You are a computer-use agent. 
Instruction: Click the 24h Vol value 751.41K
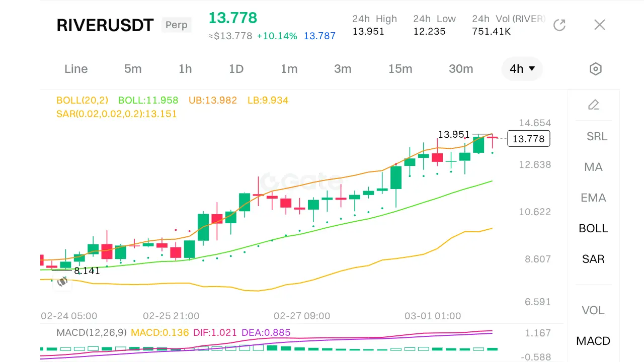(492, 31)
